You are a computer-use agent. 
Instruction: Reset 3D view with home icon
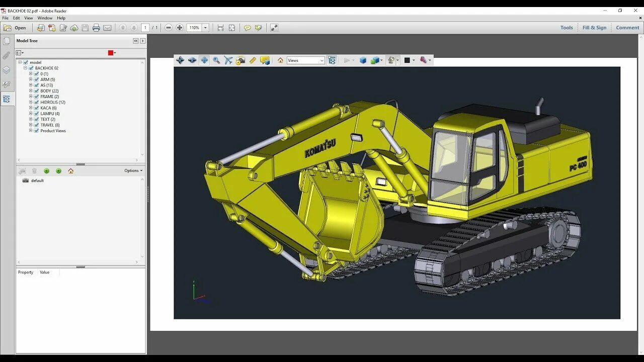[280, 60]
